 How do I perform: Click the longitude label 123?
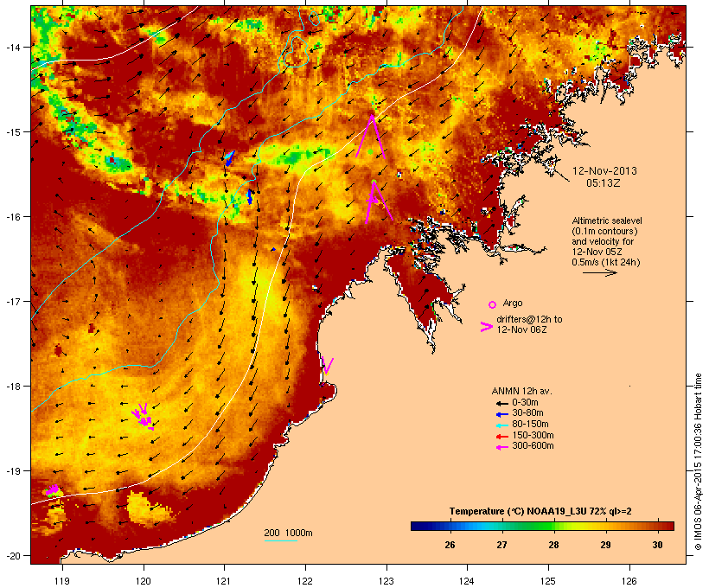(386, 581)
